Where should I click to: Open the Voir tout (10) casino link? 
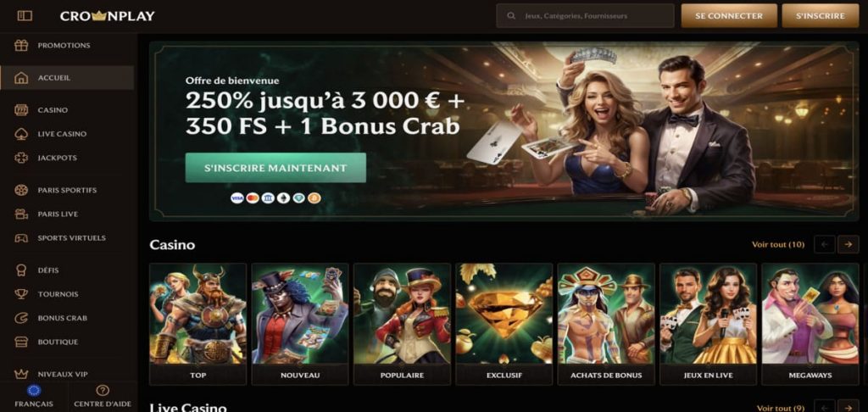pos(778,244)
